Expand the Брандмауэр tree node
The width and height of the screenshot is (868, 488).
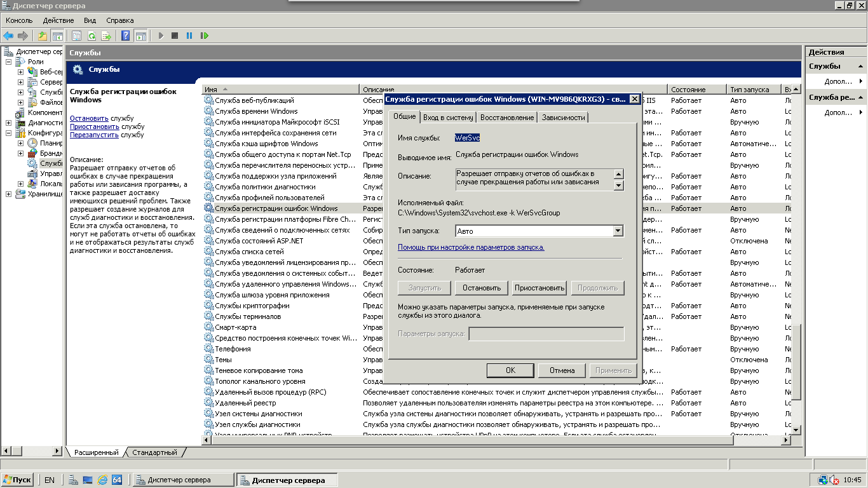tap(21, 153)
